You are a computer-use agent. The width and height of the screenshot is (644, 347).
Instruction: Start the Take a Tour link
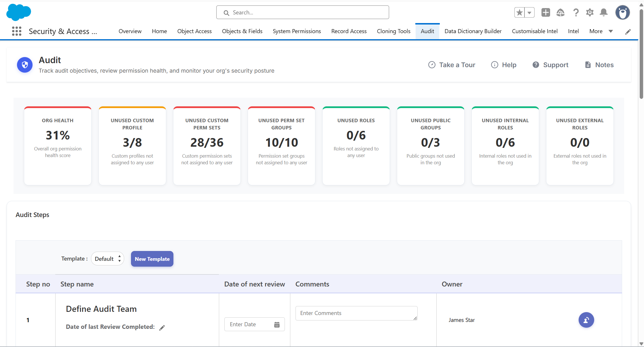[x=452, y=65]
